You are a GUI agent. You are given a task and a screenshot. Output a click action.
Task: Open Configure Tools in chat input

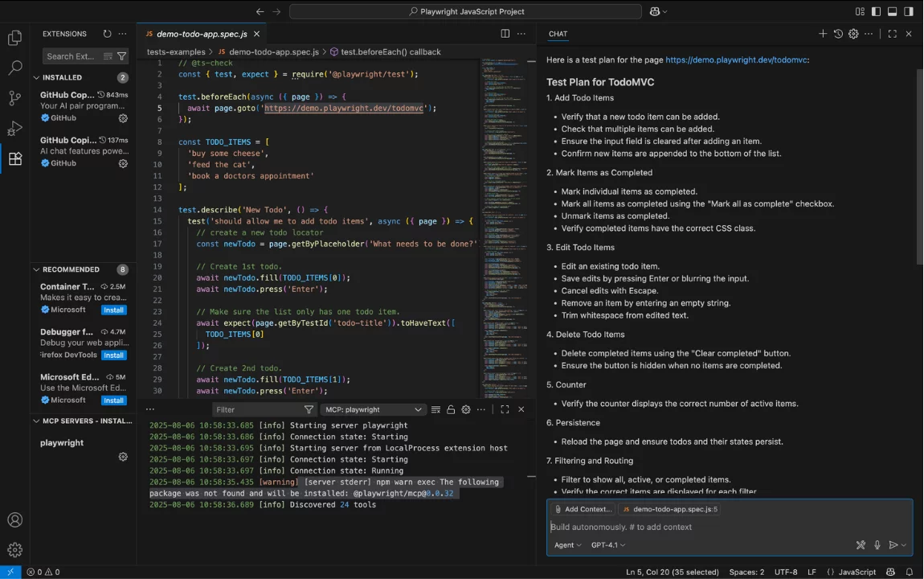[x=861, y=545]
